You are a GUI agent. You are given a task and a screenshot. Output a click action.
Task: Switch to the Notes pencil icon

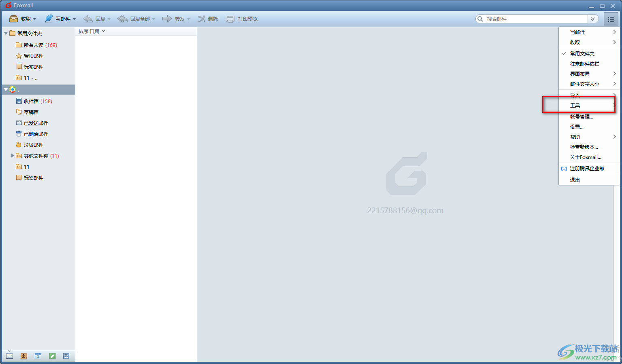click(52, 356)
